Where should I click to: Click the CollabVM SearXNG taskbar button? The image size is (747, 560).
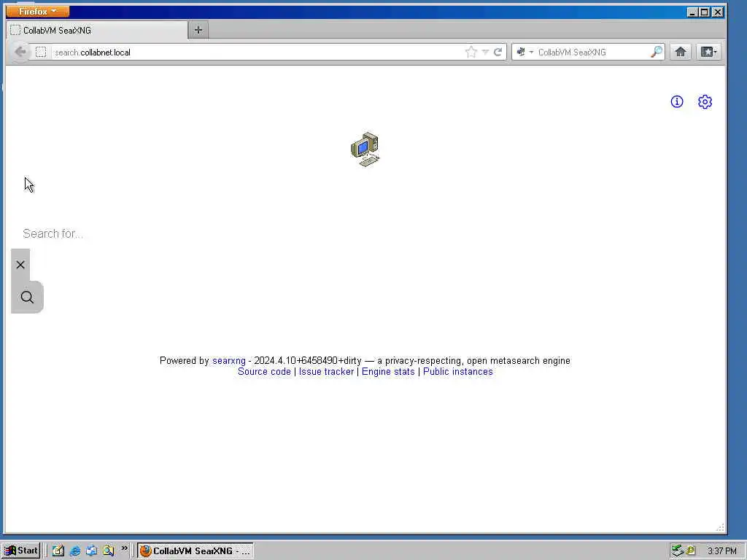(196, 551)
